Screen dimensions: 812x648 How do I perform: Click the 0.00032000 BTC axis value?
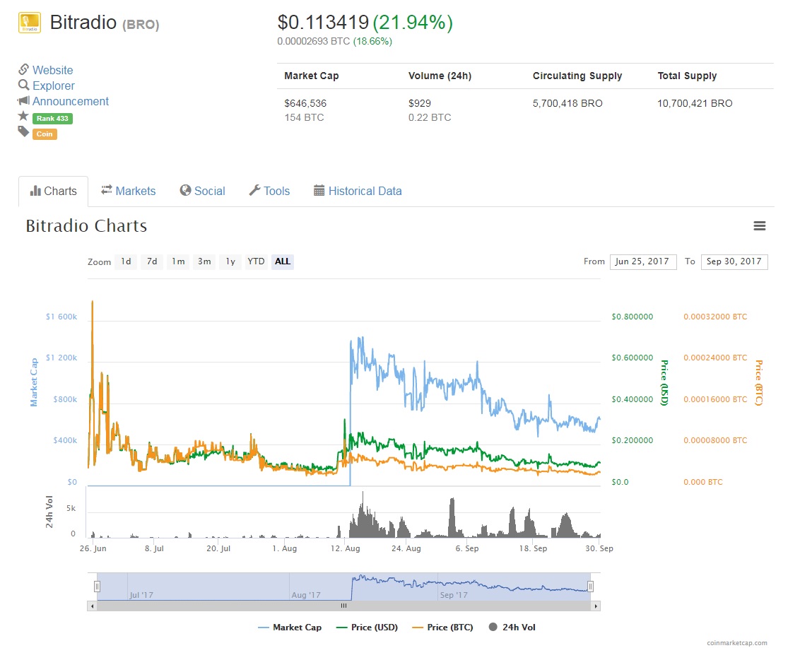(715, 317)
